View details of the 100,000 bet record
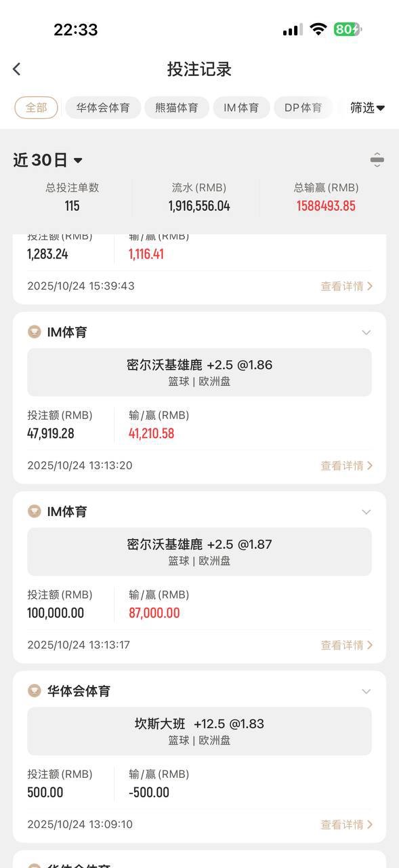Viewport: 399px width, 868px height. (346, 645)
